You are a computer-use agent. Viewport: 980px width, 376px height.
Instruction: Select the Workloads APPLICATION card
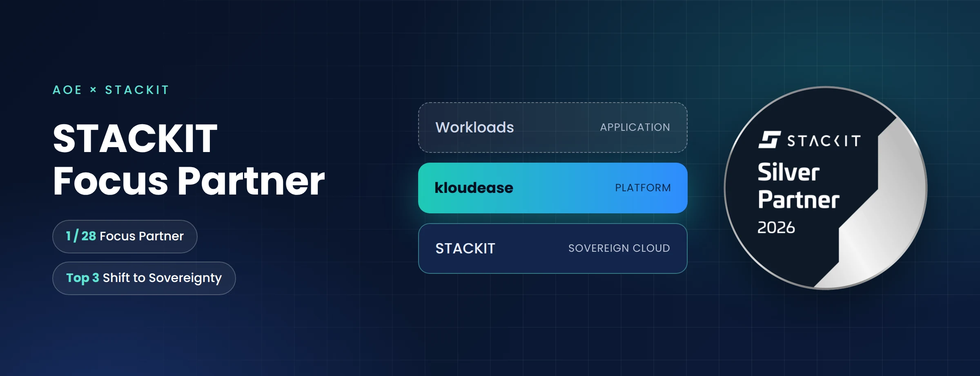pyautogui.click(x=553, y=128)
